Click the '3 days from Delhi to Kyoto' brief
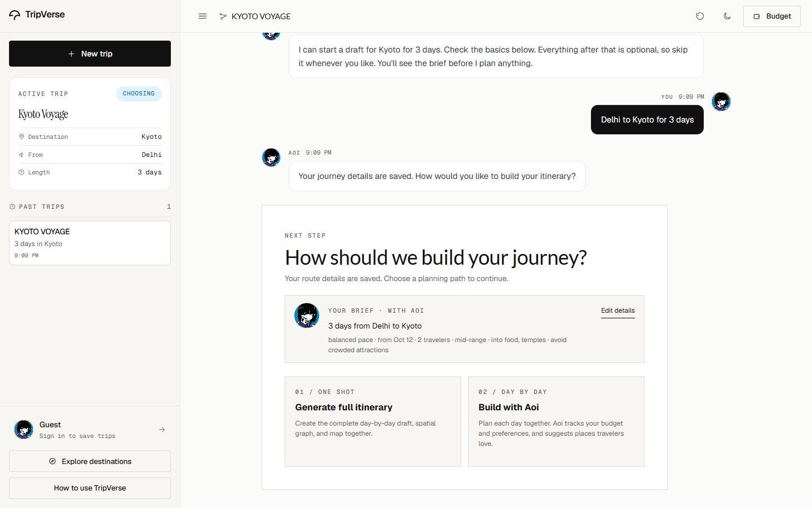The image size is (812, 508). (375, 326)
